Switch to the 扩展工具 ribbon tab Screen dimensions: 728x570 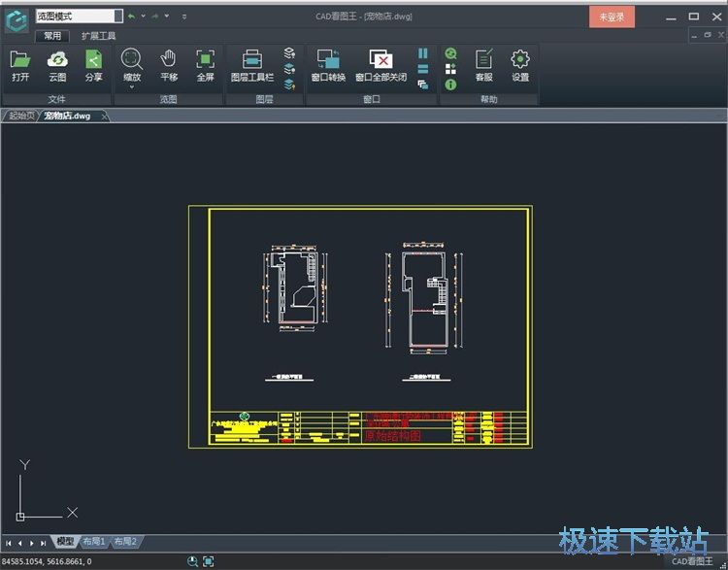(x=98, y=36)
